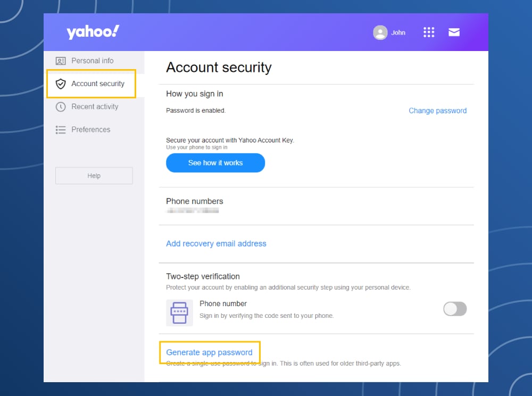Image resolution: width=532 pixels, height=396 pixels.
Task: Open the Change password link
Action: [x=437, y=111]
